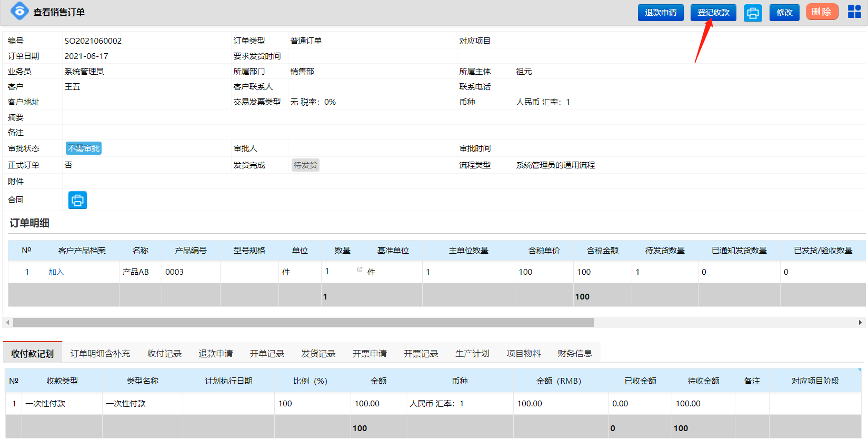The width and height of the screenshot is (868, 439).
Task: Open the 收付记录 tab
Action: point(164,354)
